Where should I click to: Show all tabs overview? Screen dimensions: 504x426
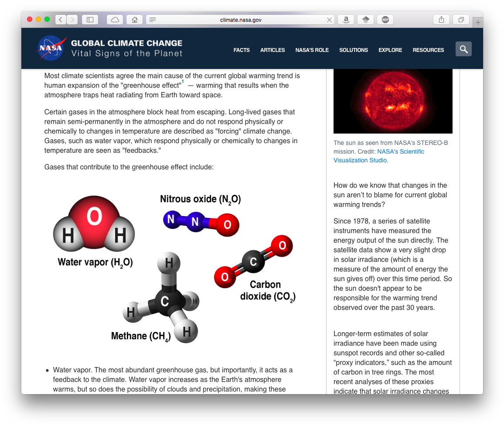pyautogui.click(x=461, y=19)
